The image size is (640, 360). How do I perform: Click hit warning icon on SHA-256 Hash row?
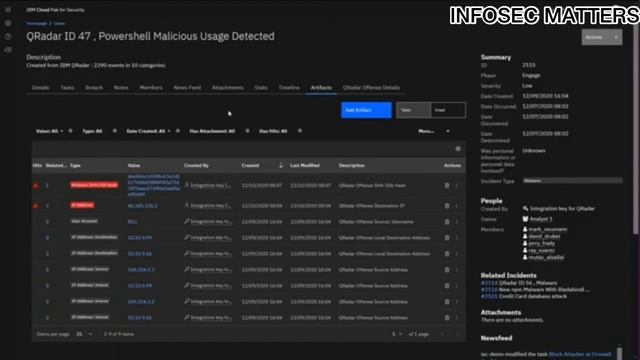tap(36, 185)
